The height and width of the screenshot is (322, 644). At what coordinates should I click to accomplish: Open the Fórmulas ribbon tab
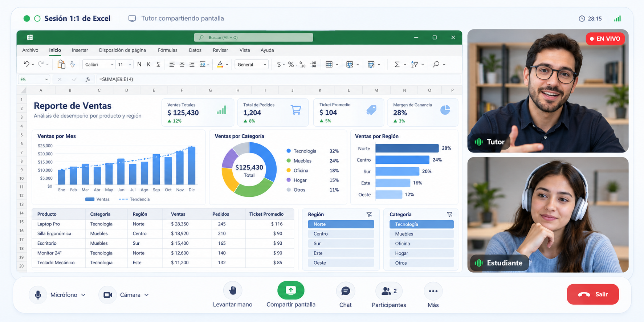click(x=168, y=50)
